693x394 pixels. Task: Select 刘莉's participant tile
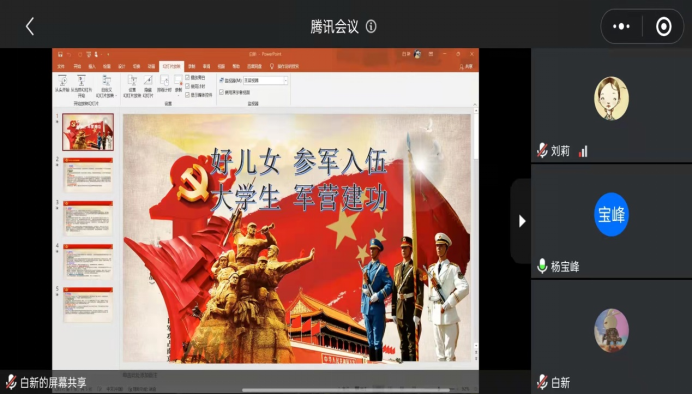[x=611, y=105]
